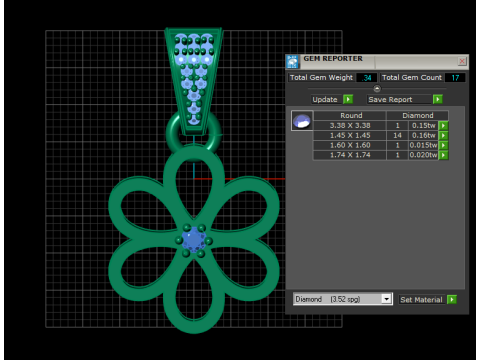Click green arrow for the 0.015tw row
The height and width of the screenshot is (360, 480).
[x=443, y=145]
